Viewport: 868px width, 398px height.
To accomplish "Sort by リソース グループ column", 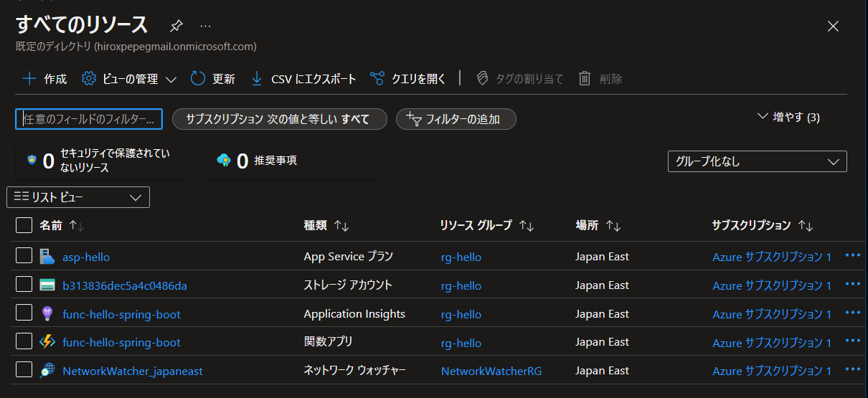I will (x=486, y=225).
